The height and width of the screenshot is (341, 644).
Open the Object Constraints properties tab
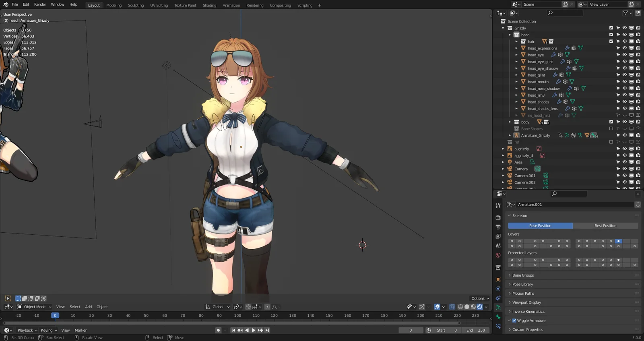498,298
